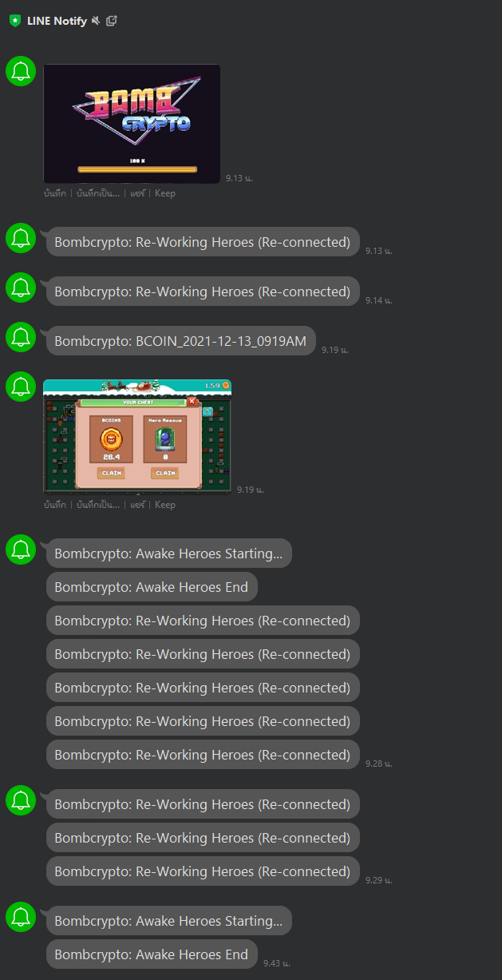502x980 pixels.
Task: Open the Bomb Crypto loading screen image
Action: point(132,124)
